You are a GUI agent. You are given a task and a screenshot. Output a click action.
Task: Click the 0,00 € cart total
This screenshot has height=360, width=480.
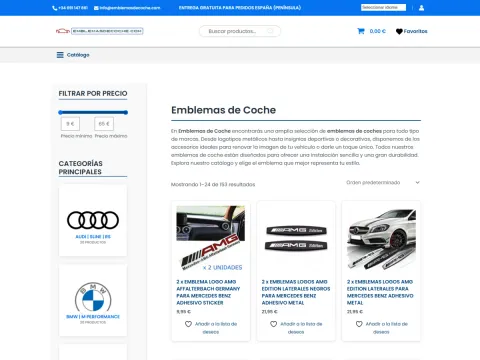pyautogui.click(x=377, y=31)
